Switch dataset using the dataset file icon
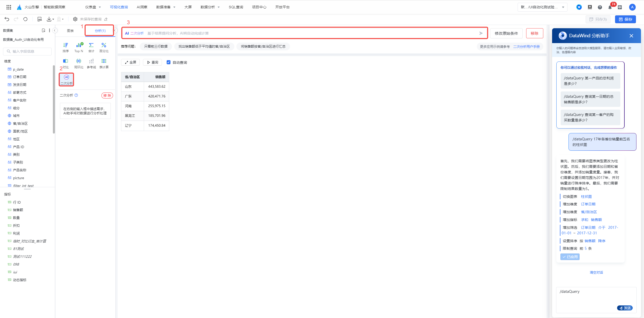The height and width of the screenshot is (318, 644). point(43,30)
